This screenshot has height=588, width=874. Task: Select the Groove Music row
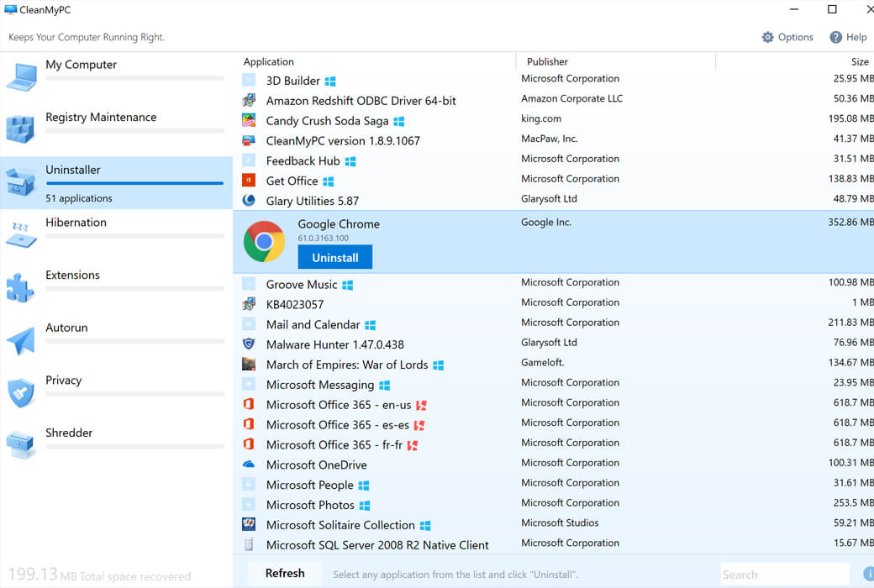point(554,284)
